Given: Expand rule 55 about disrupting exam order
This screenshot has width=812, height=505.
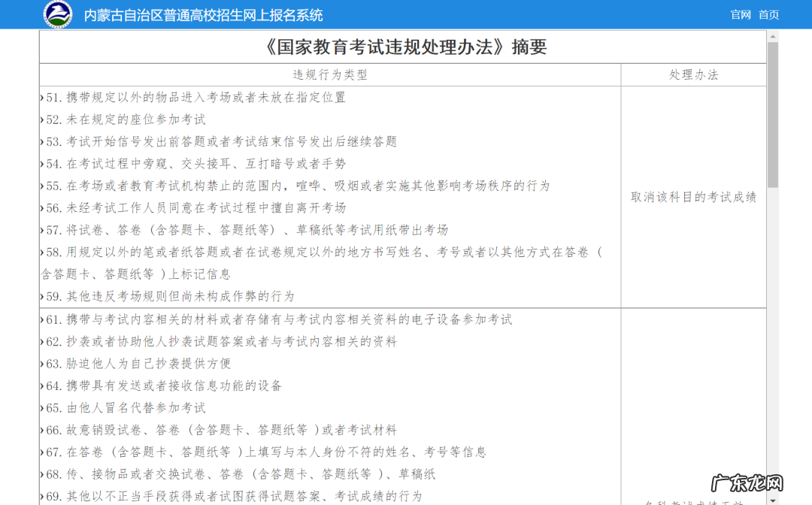Looking at the screenshot, I should pos(44,185).
